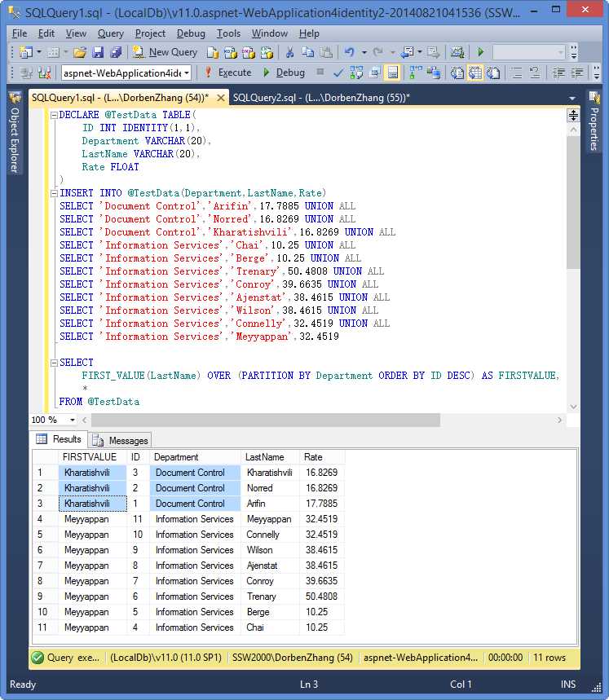
Task: Open the zoom level 100 % dropdown
Action: [x=73, y=420]
